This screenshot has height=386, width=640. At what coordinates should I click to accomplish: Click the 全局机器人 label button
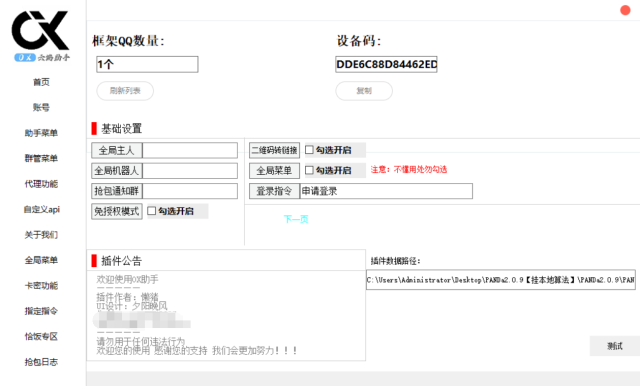117,171
